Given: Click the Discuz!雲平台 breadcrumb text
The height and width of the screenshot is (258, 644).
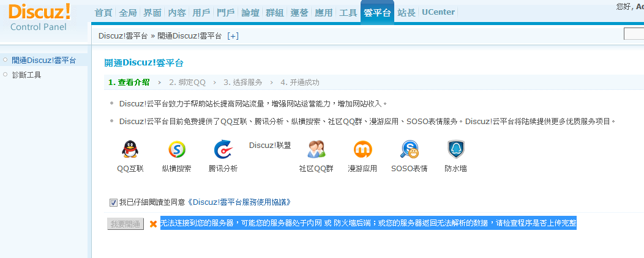Looking at the screenshot, I should tap(123, 35).
